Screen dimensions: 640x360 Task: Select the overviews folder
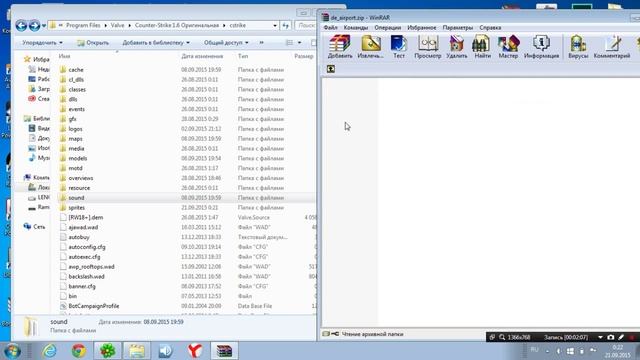(81, 178)
